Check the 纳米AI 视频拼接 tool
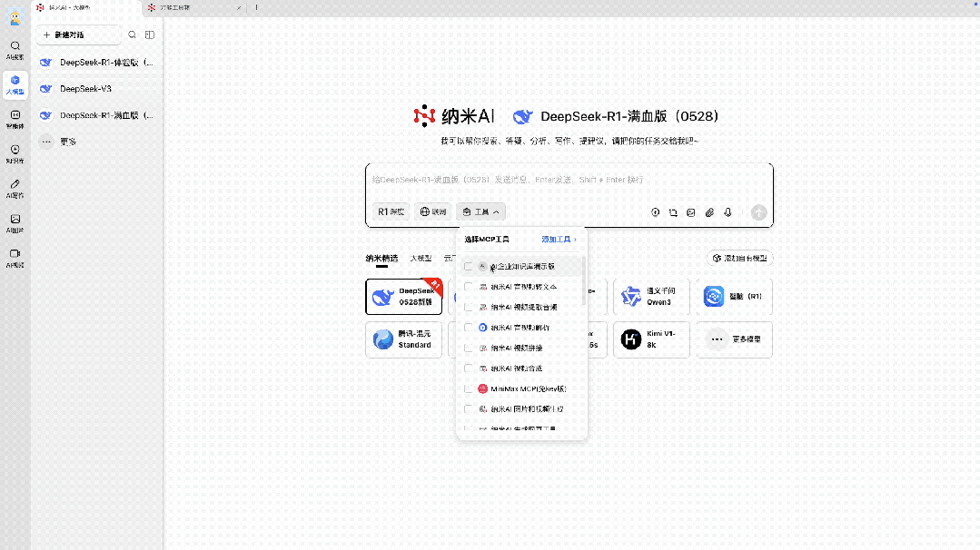 coord(468,349)
